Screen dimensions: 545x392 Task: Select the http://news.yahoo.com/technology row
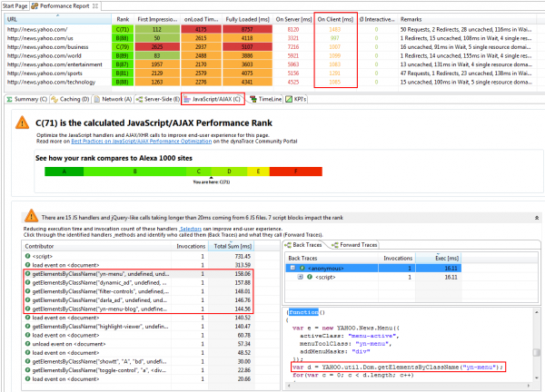coord(271,82)
